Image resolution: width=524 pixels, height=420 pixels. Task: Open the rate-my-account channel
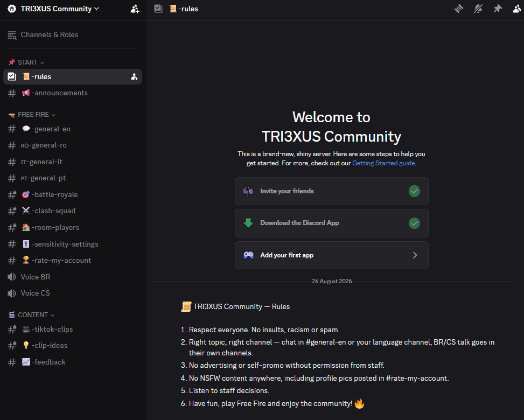tap(73, 260)
